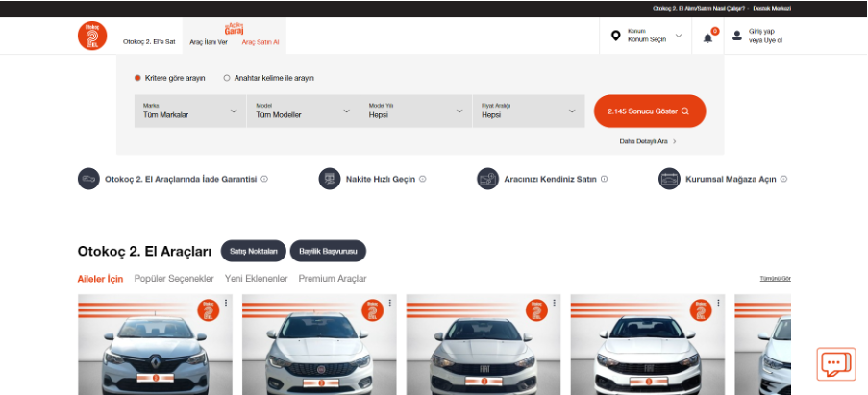Select the Kritere göre arayın radio option

137,78
